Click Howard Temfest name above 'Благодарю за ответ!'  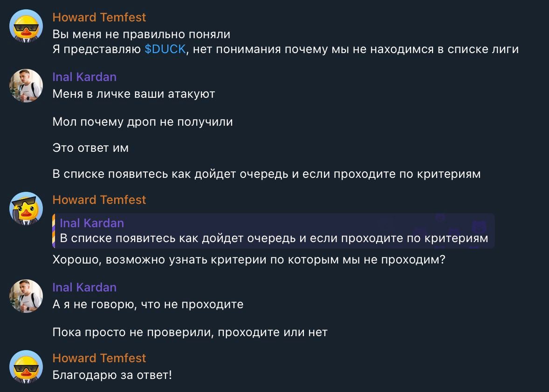pyautogui.click(x=99, y=358)
